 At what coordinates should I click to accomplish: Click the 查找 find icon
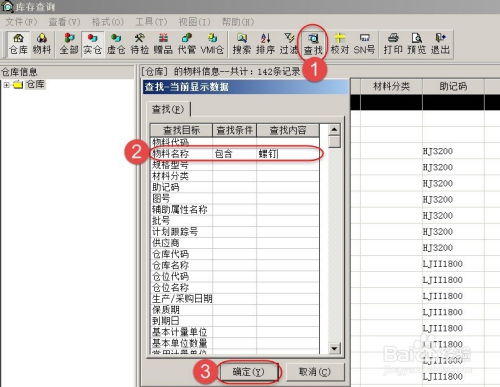pos(313,44)
